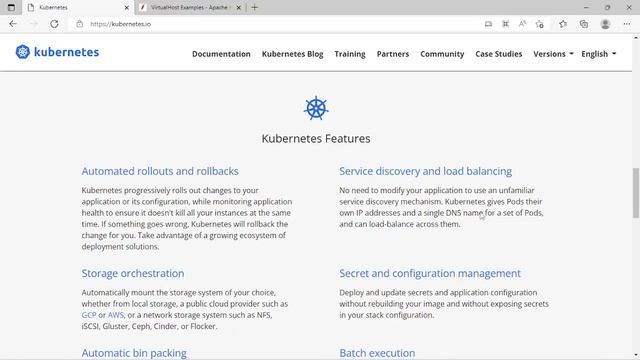The height and width of the screenshot is (360, 640).
Task: Click the page vertical scrollbar thumb
Action: (x=636, y=193)
